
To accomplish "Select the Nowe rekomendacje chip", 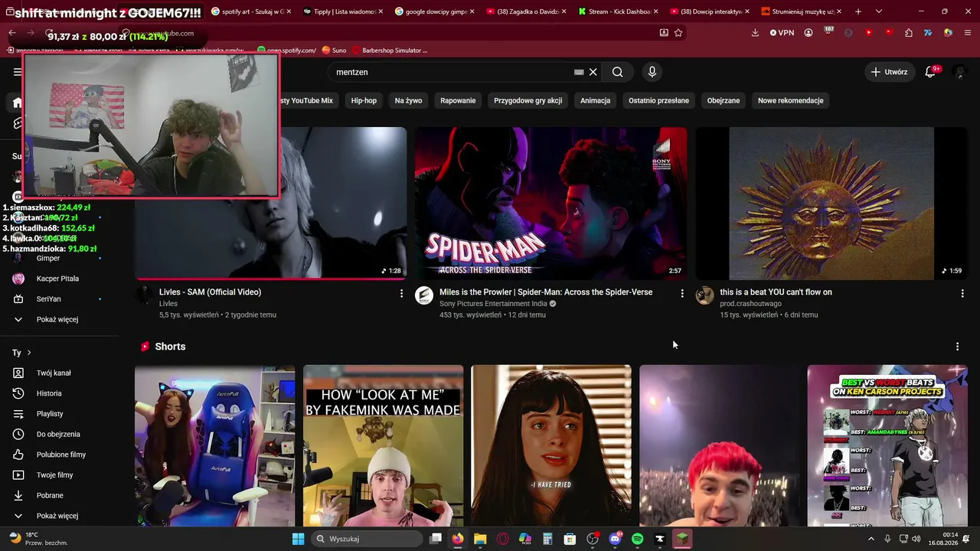I will tap(790, 100).
